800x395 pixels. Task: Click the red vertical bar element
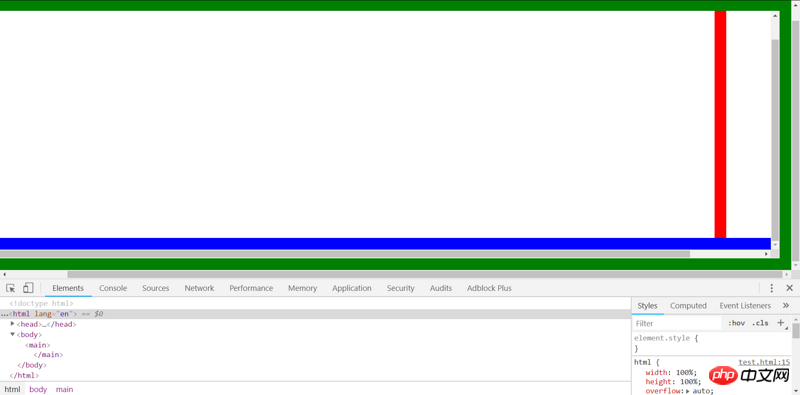pyautogui.click(x=720, y=124)
